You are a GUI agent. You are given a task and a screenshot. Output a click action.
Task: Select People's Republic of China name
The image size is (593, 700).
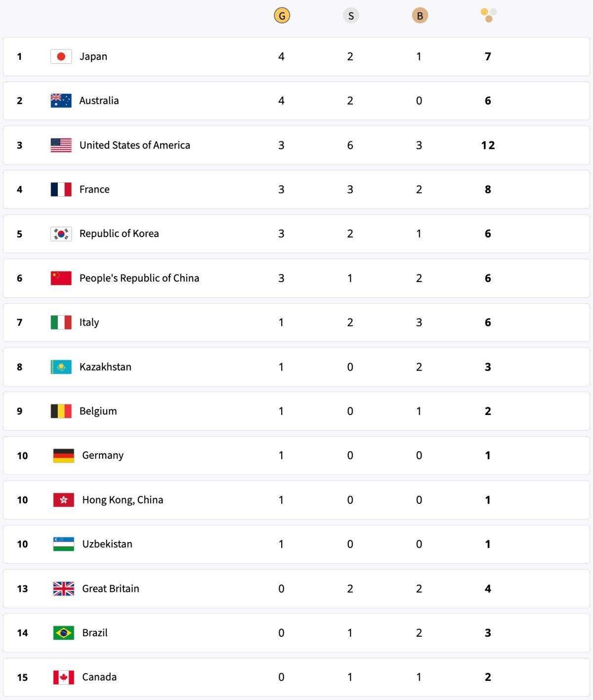[139, 278]
